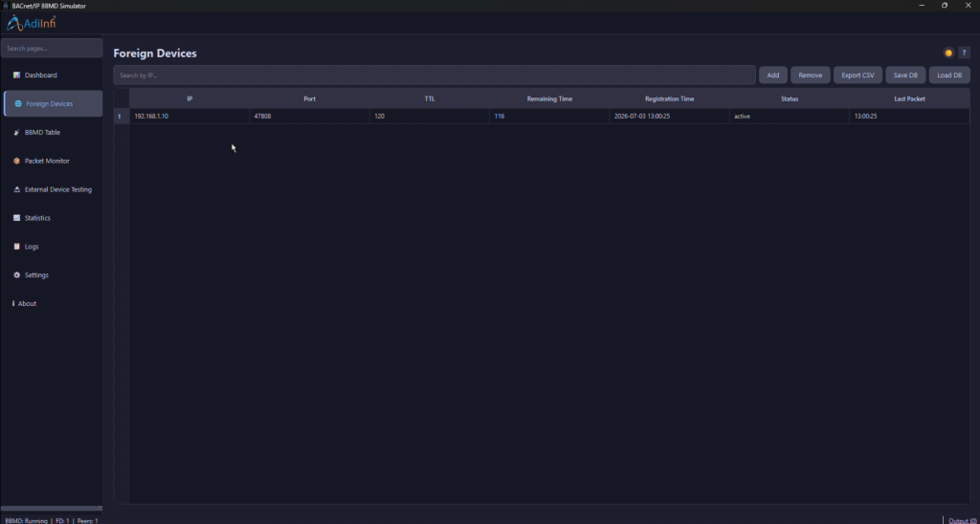Screen dimensions: 980x524
Task: Open the Logs page icon
Action: [17, 247]
